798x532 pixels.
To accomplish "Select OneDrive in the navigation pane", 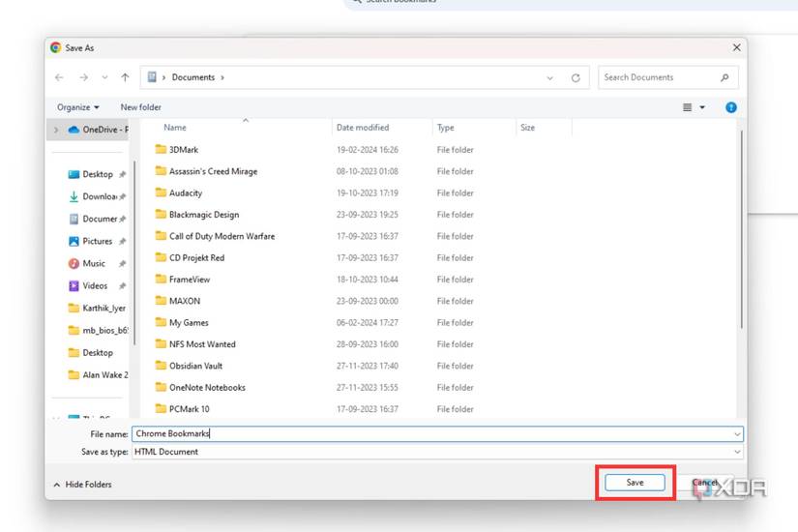I will click(x=99, y=130).
